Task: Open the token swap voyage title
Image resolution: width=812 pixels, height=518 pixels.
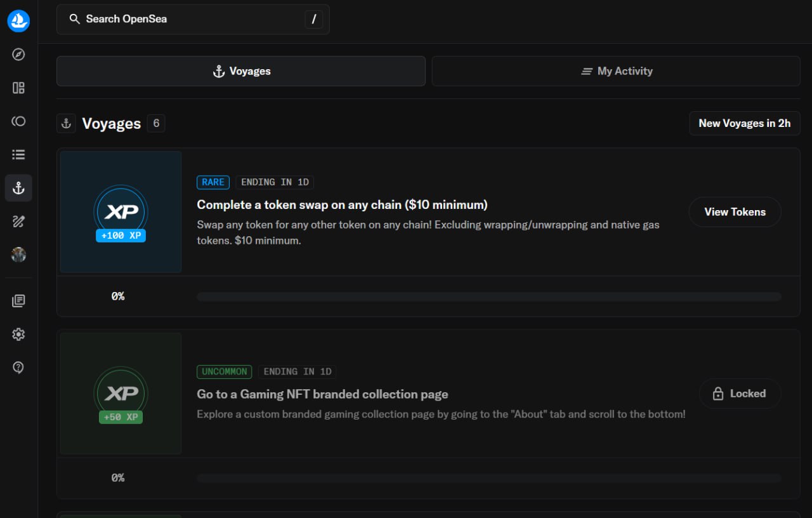Action: 342,205
